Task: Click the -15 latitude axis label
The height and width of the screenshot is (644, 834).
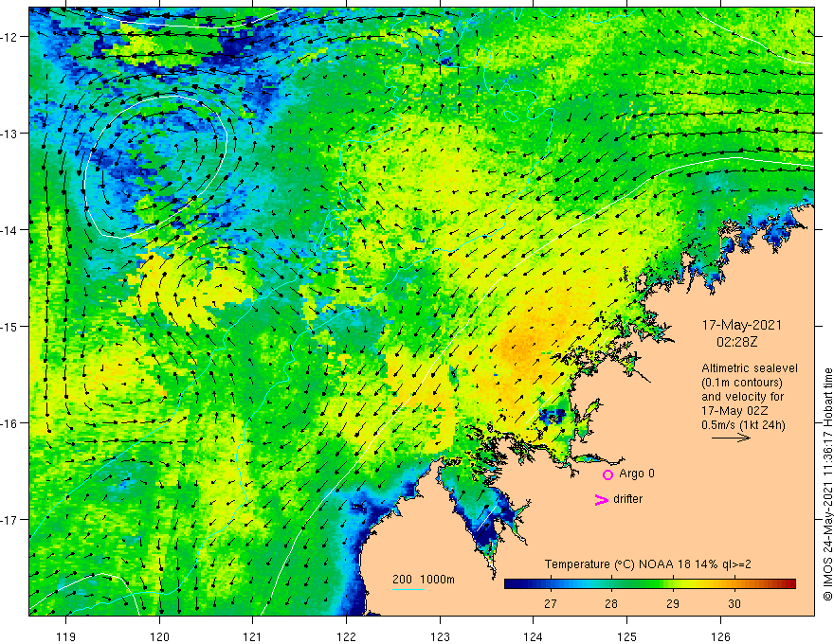Action: tap(9, 326)
